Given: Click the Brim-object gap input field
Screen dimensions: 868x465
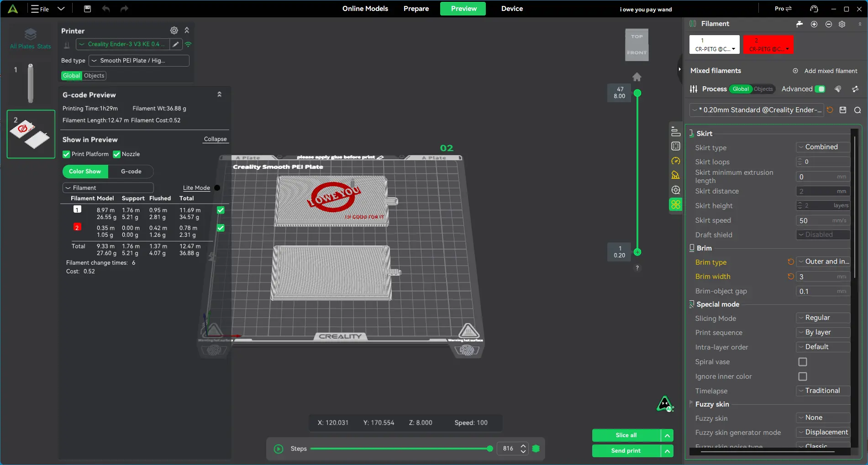Looking at the screenshot, I should (823, 291).
